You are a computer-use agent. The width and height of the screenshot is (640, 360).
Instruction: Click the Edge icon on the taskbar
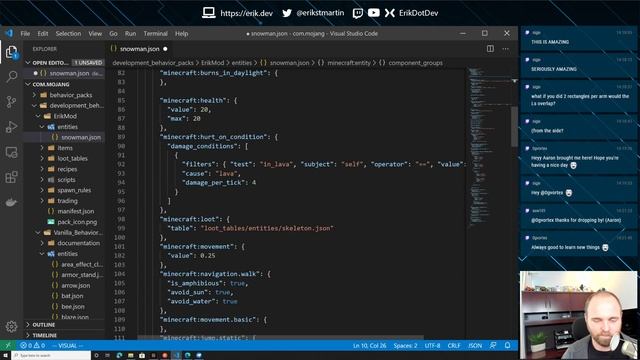[x=119, y=356]
